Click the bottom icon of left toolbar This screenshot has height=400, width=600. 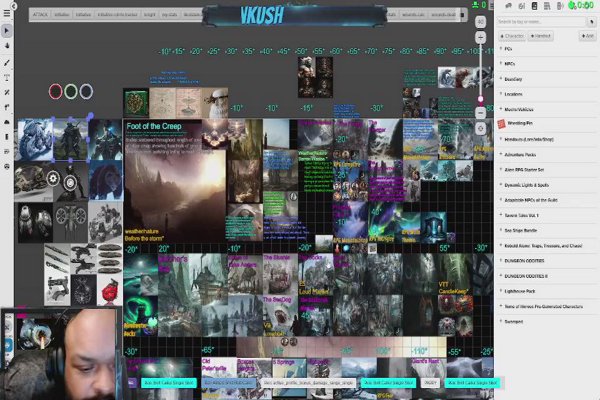click(7, 167)
